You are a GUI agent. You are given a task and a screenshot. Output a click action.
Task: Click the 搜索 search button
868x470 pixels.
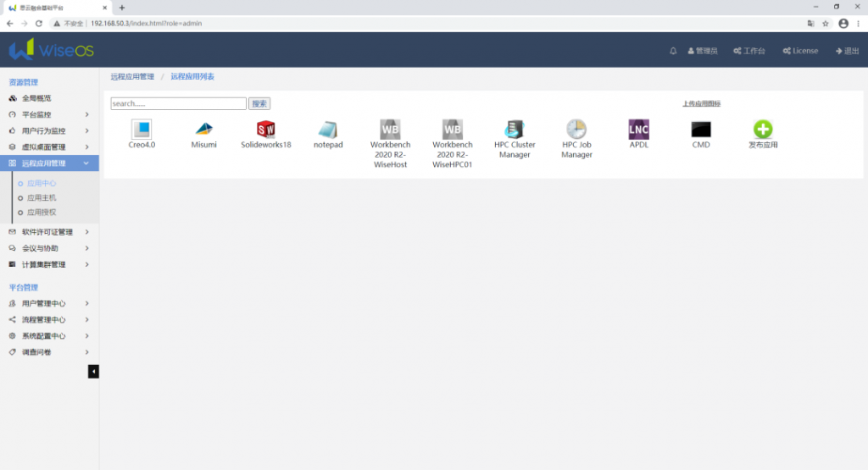(x=259, y=103)
